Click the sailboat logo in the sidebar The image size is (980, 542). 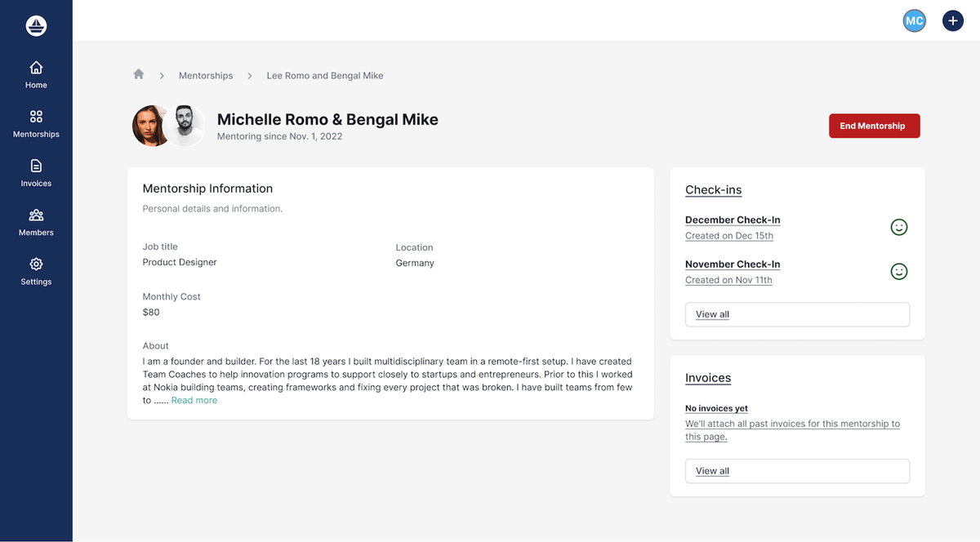pos(36,26)
